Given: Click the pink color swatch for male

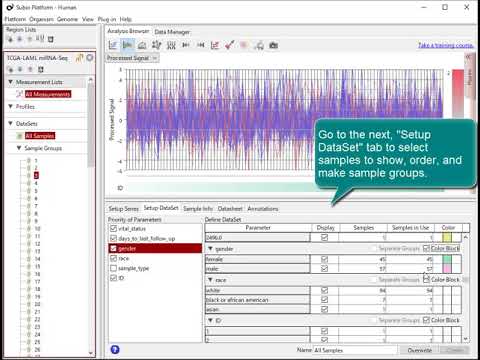Looking at the screenshot, I should click(x=447, y=268).
